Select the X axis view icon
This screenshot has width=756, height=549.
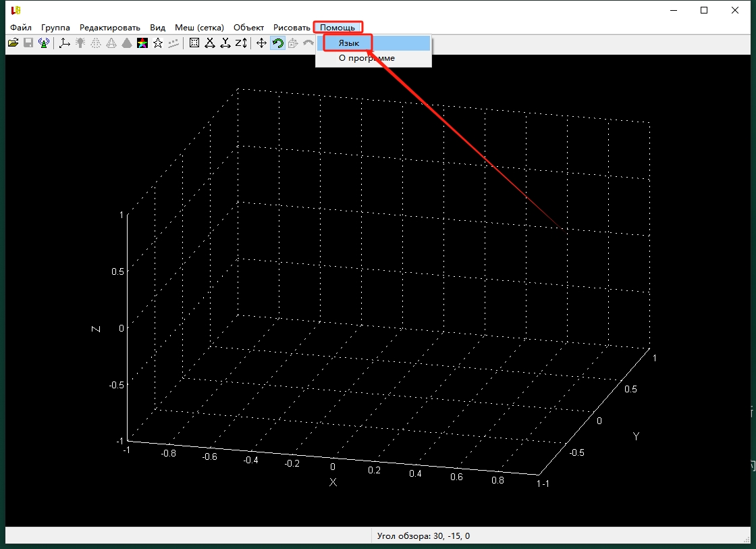210,43
